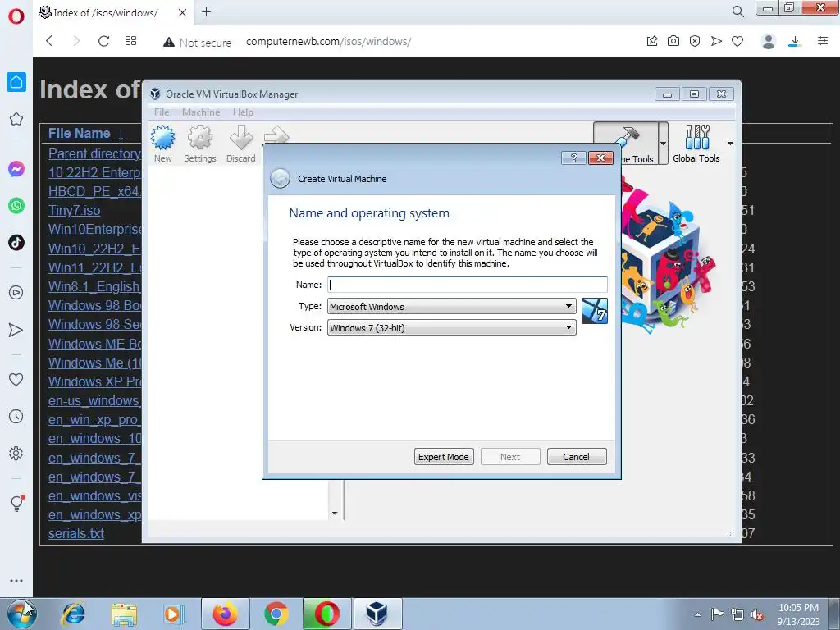Open Speed Dial grid icon
Image resolution: width=840 pixels, height=630 pixels.
130,41
